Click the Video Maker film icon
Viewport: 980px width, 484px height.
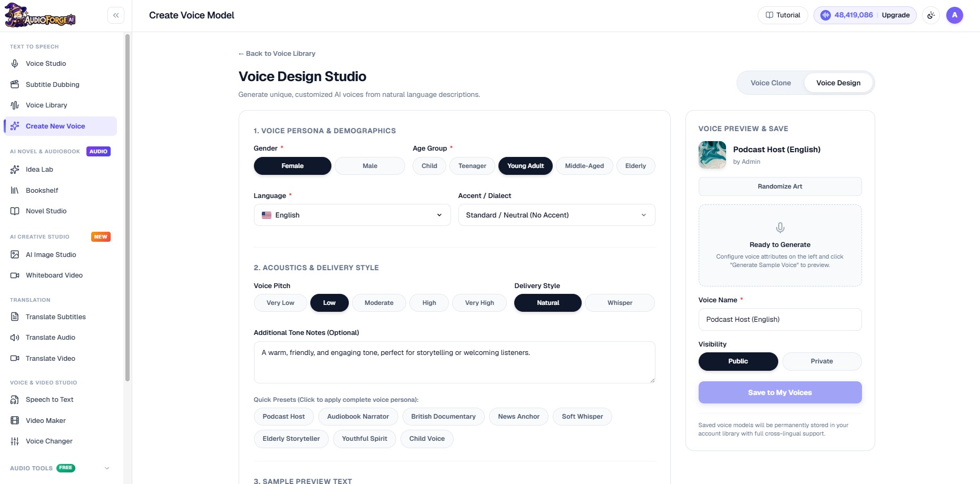15,420
